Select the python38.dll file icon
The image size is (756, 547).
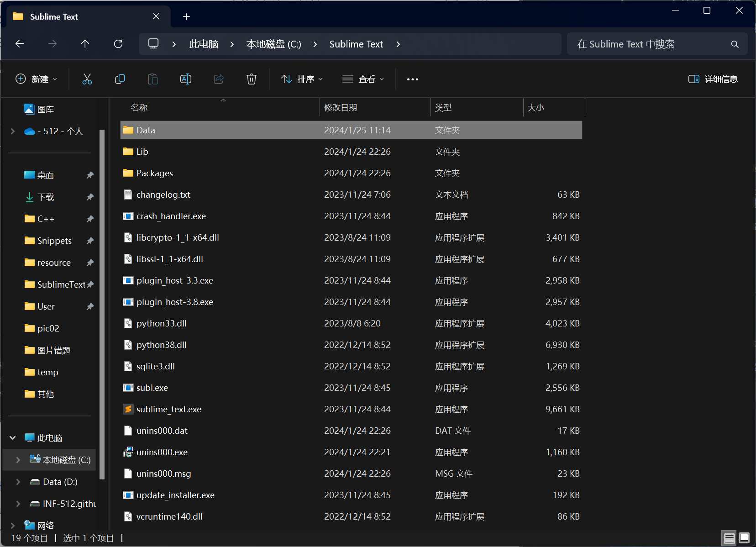click(128, 345)
